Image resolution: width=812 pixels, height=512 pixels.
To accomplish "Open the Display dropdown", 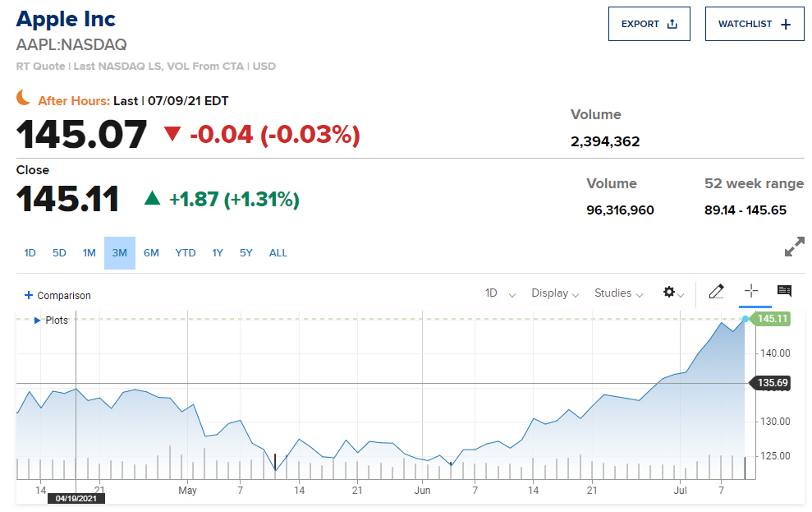I will tap(555, 293).
